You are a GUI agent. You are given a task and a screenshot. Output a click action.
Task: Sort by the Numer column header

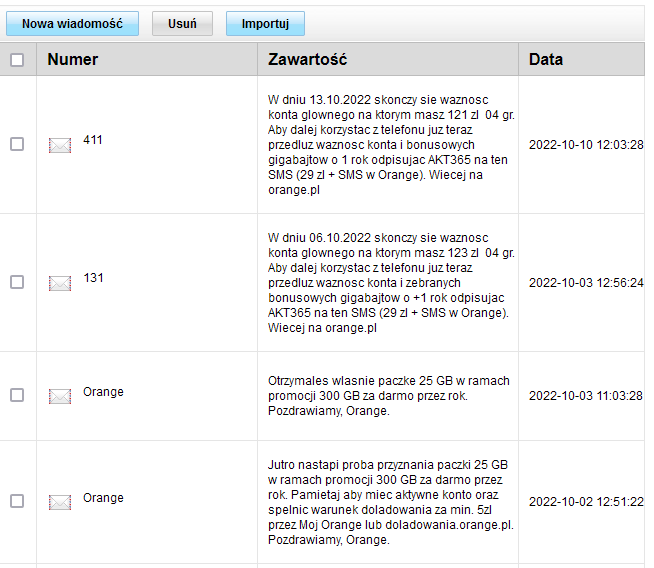[x=73, y=60]
